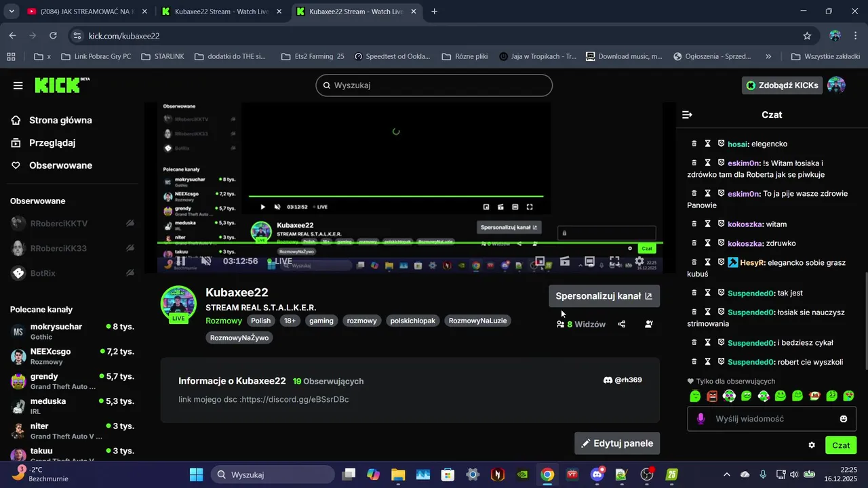The image size is (868, 488).
Task: Click Spersonalizuj kanał button
Action: [604, 296]
